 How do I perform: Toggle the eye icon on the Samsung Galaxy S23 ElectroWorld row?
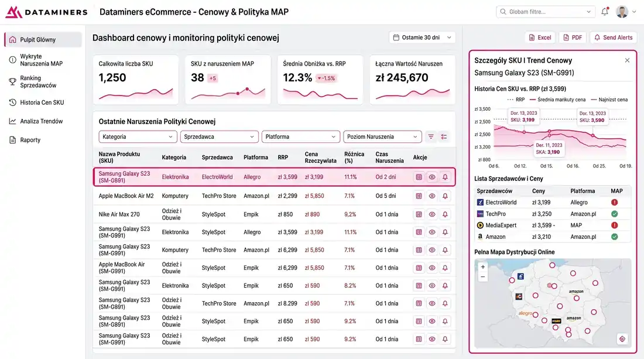pos(431,177)
